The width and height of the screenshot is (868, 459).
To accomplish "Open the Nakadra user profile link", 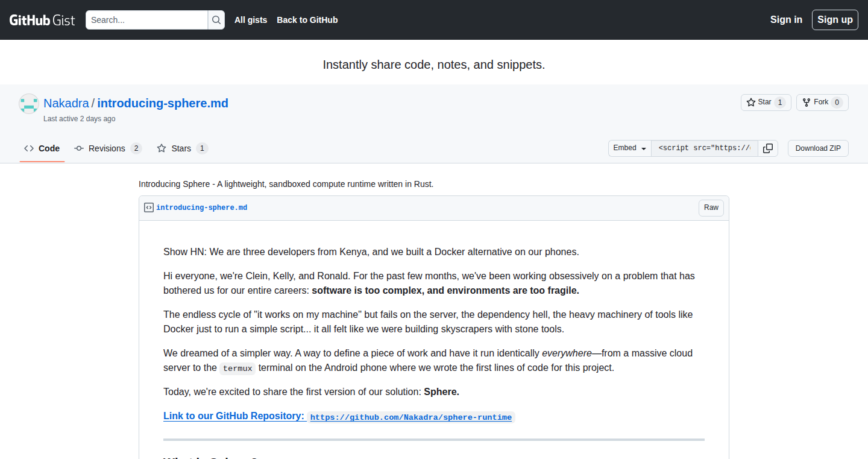I will pyautogui.click(x=66, y=103).
